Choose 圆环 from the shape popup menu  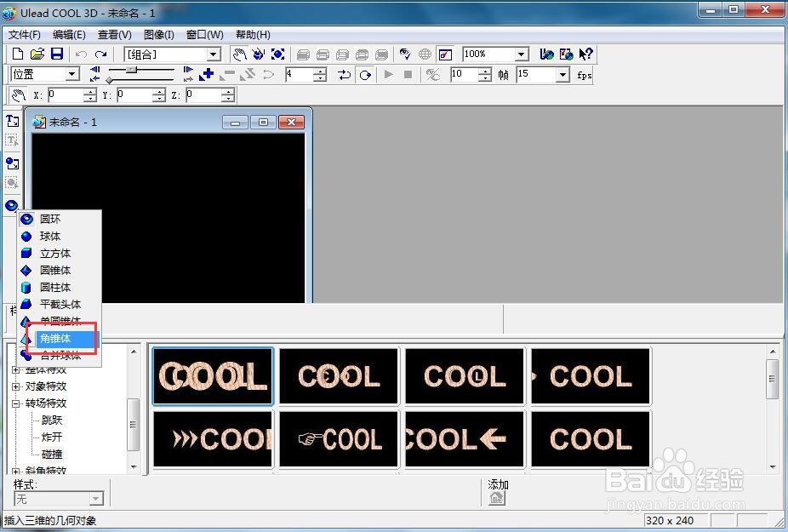coord(60,219)
